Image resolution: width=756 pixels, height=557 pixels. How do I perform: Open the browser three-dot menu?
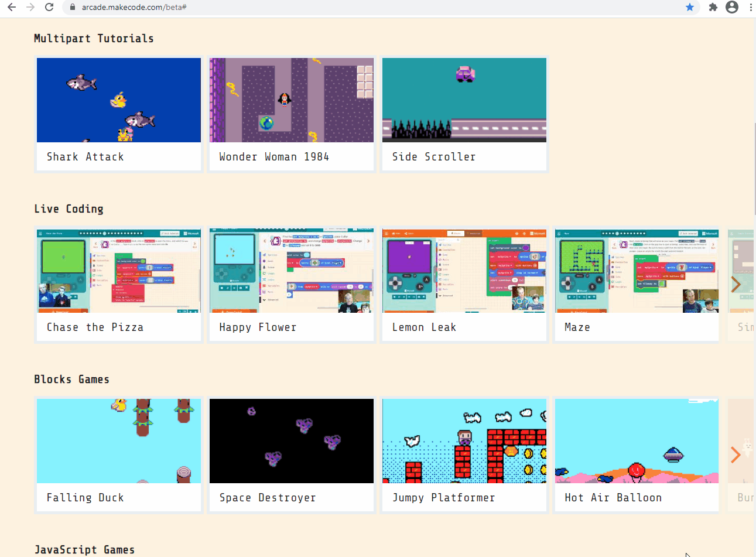pyautogui.click(x=750, y=8)
